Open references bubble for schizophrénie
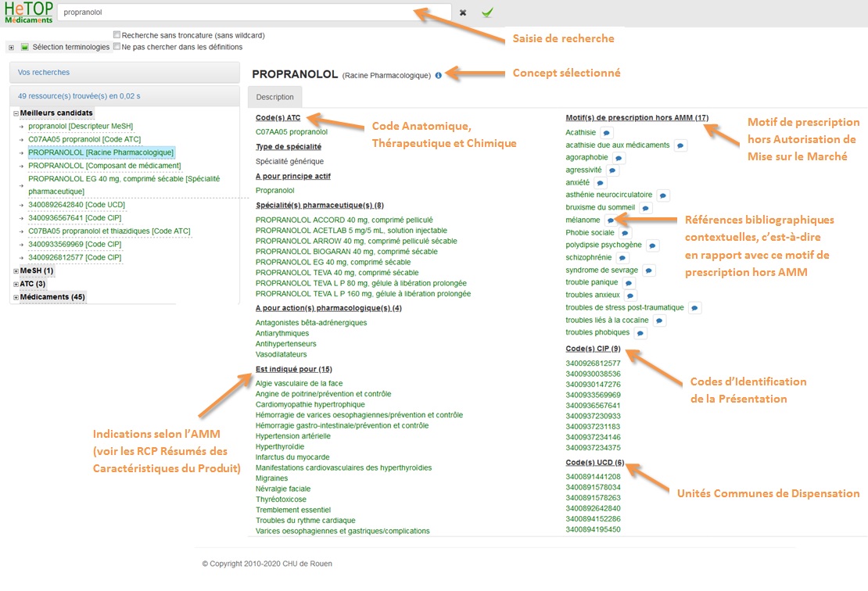The width and height of the screenshot is (868, 591). pos(622,258)
